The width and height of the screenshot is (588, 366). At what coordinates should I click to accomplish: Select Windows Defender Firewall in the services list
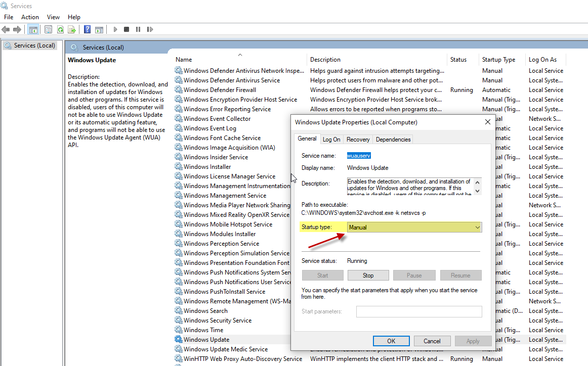pyautogui.click(x=220, y=90)
